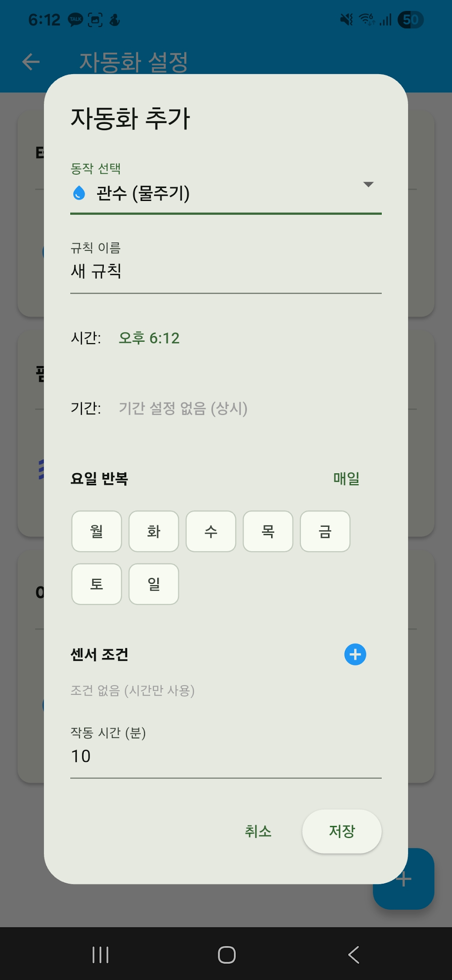Open period setting 기간 설정 없음 (상시)
The width and height of the screenshot is (452, 980).
point(183,409)
